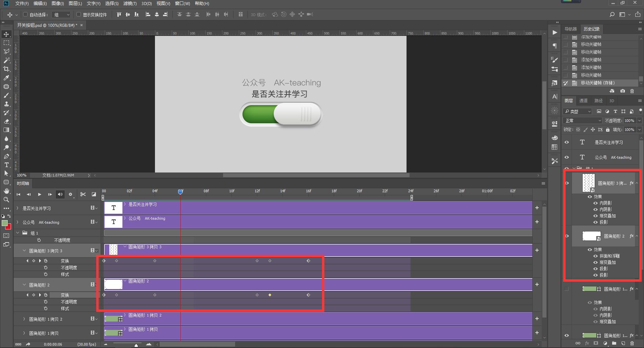
Task: Open timeline settings gear
Action: [70, 194]
